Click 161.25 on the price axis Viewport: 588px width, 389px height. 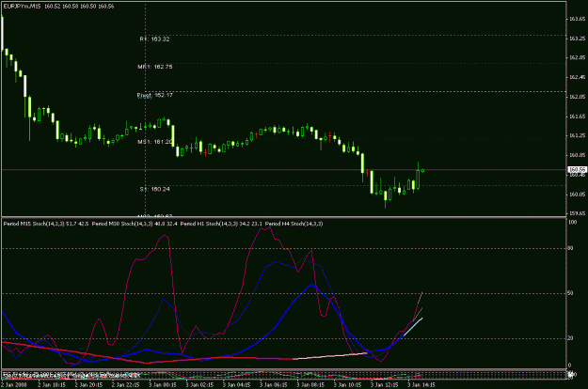pyautogui.click(x=577, y=135)
